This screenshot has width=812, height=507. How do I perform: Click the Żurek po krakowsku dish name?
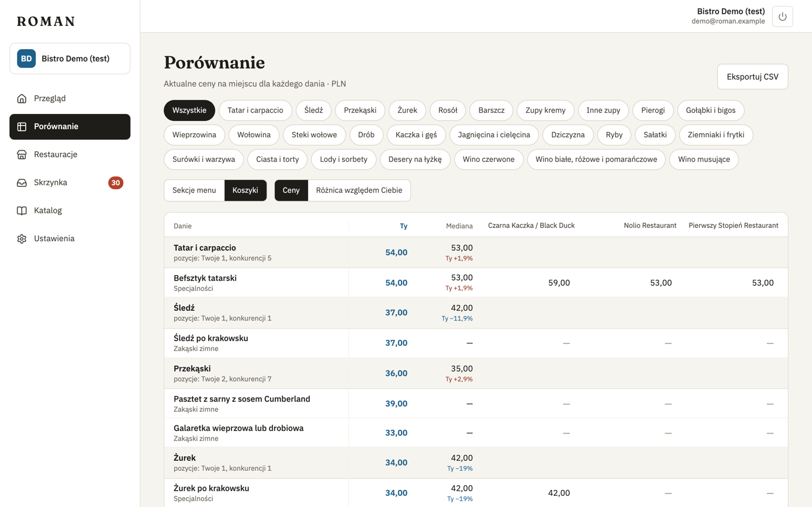click(x=212, y=488)
